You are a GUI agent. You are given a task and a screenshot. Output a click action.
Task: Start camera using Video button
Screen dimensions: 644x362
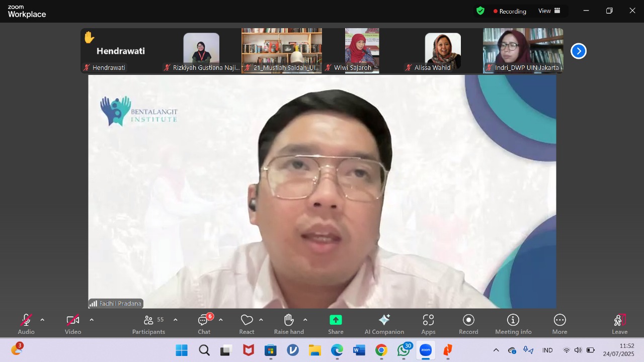point(73,324)
